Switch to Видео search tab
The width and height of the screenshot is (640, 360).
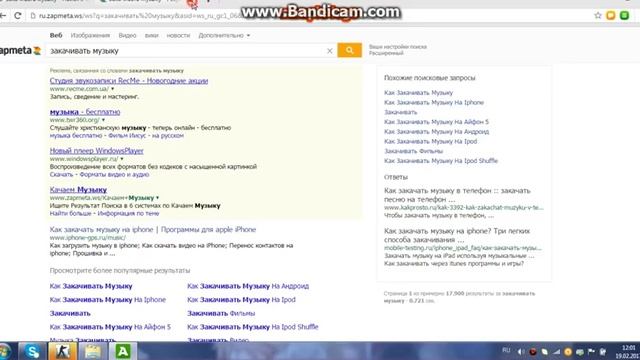pos(127,36)
